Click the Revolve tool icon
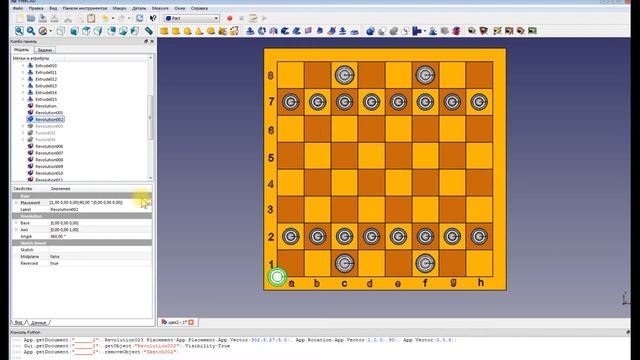 coord(262,31)
